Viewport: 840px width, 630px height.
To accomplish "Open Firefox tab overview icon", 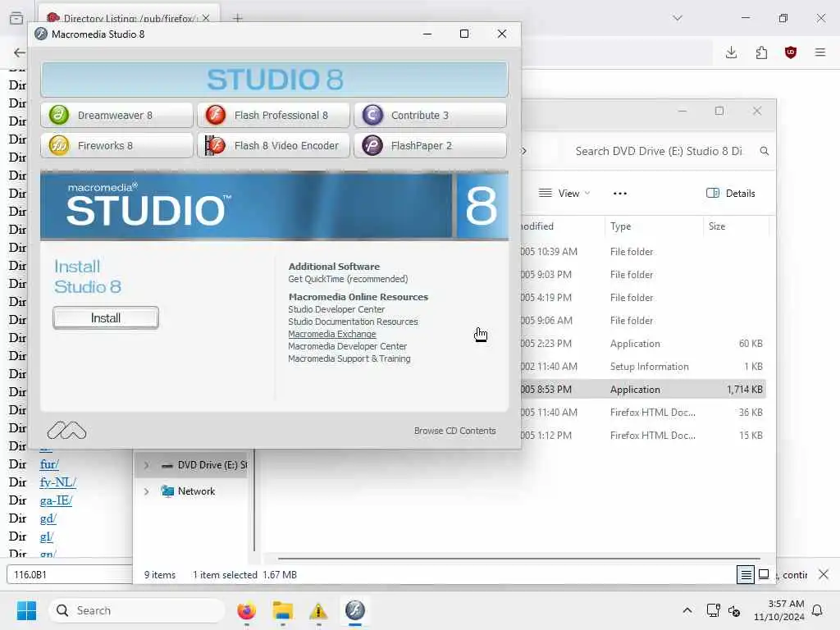I will [16, 18].
